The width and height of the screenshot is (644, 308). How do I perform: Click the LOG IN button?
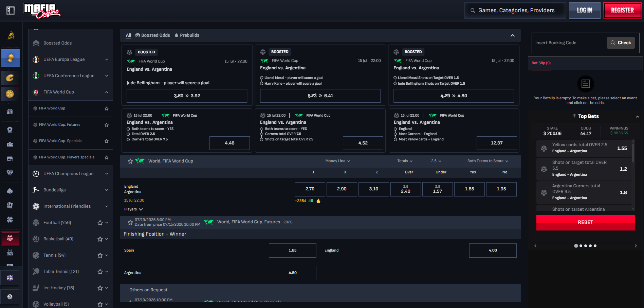click(585, 11)
